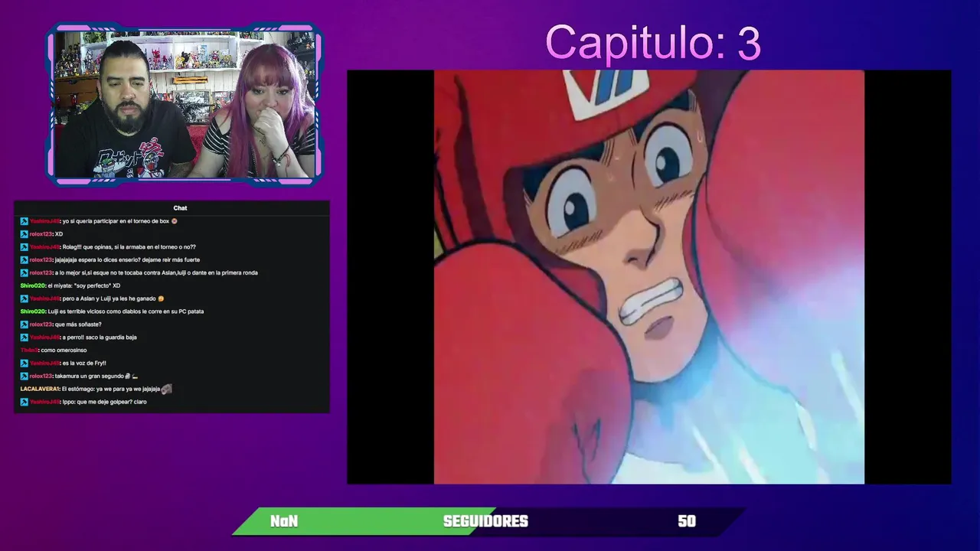Click the 'Capitulo: 3' title

click(x=653, y=43)
